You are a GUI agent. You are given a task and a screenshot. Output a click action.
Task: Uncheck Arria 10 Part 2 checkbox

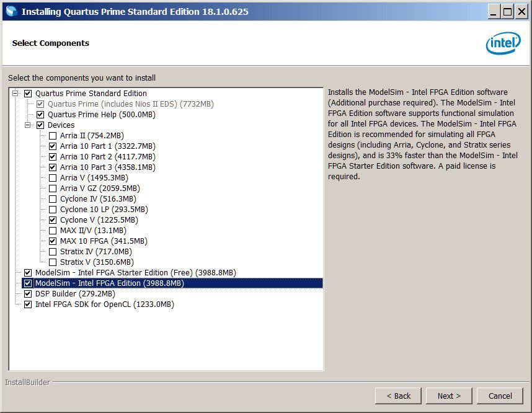click(x=53, y=157)
